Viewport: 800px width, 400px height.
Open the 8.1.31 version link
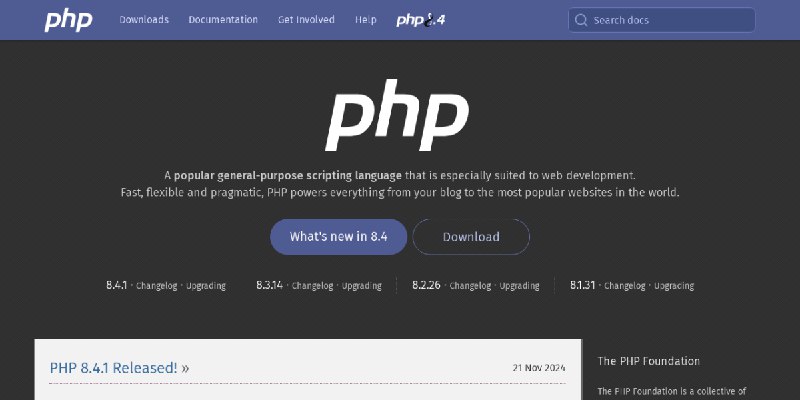pyautogui.click(x=583, y=285)
